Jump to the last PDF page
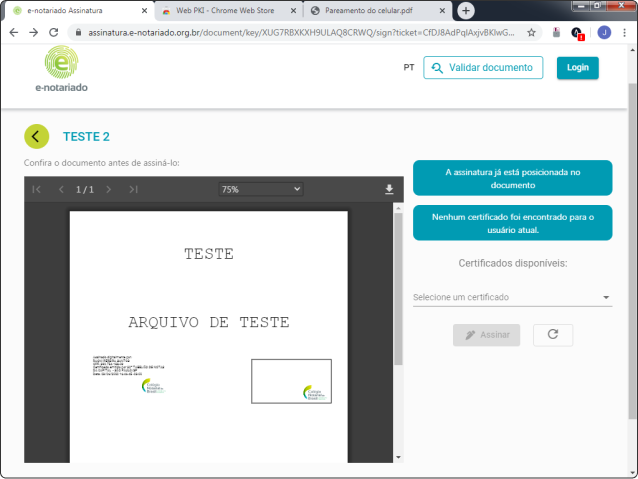The height and width of the screenshot is (479, 638). click(133, 189)
